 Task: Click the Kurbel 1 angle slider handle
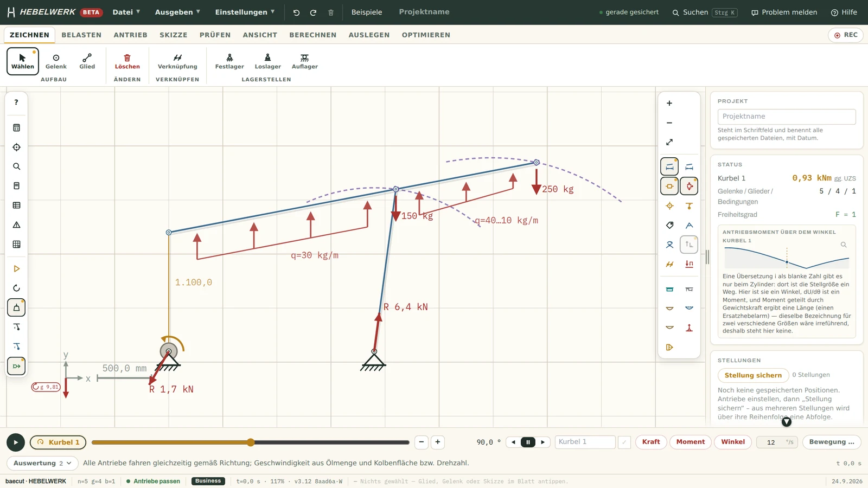(251, 442)
